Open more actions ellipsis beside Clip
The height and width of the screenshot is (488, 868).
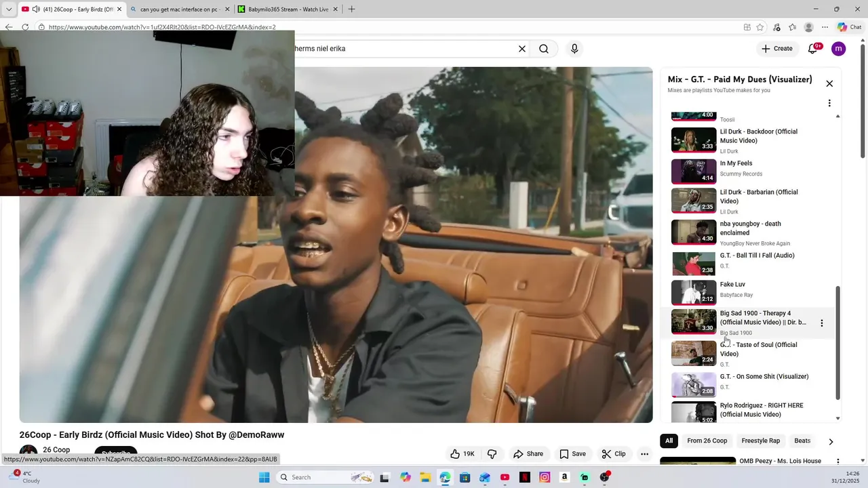[x=645, y=454]
